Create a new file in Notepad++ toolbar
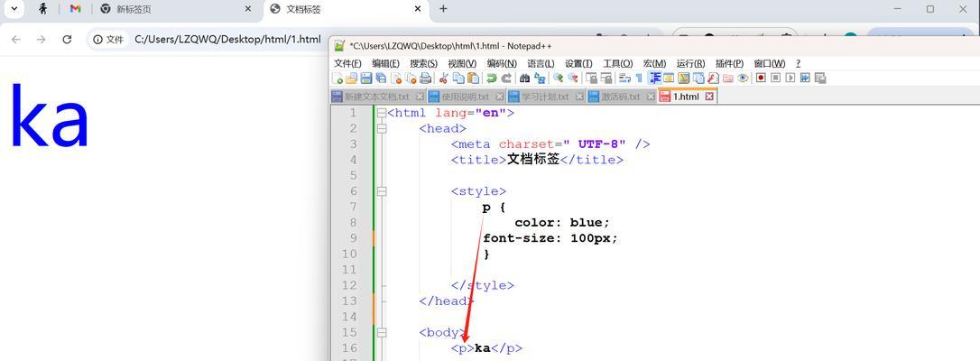Viewport: 980px width, 361px height. [x=337, y=79]
